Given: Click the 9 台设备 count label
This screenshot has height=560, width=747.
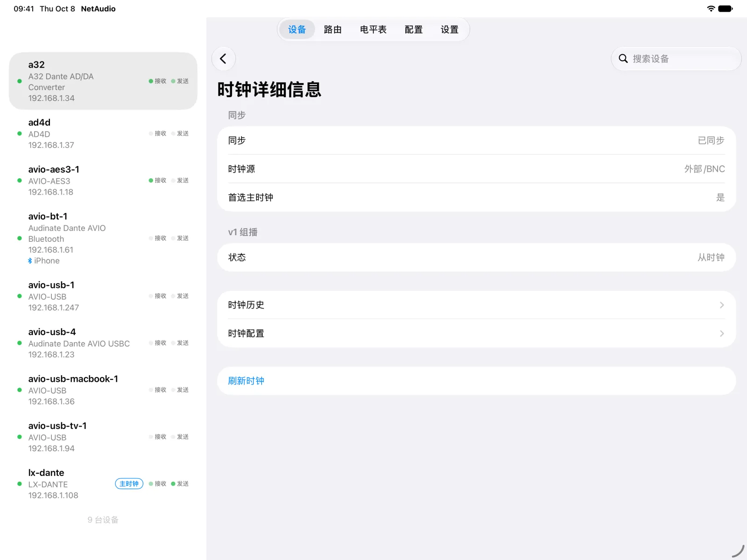Looking at the screenshot, I should (x=103, y=520).
